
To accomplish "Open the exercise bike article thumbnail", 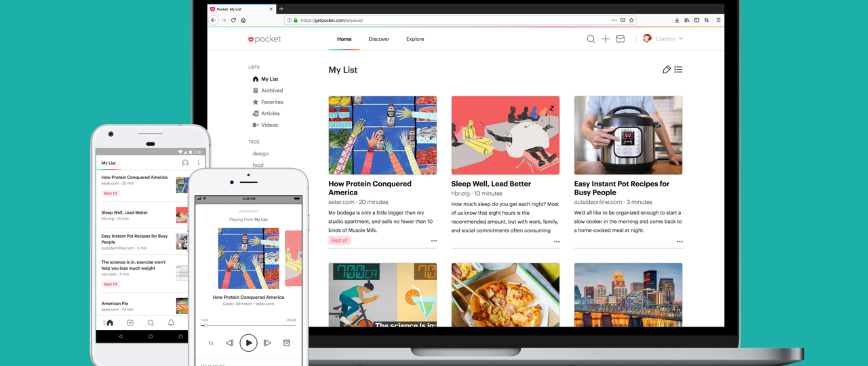I will pyautogui.click(x=382, y=295).
